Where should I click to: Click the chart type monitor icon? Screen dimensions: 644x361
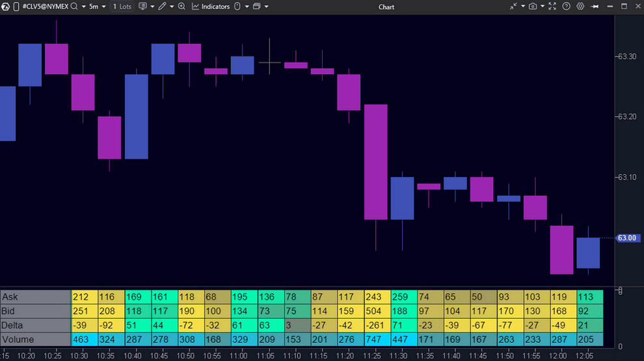click(143, 7)
